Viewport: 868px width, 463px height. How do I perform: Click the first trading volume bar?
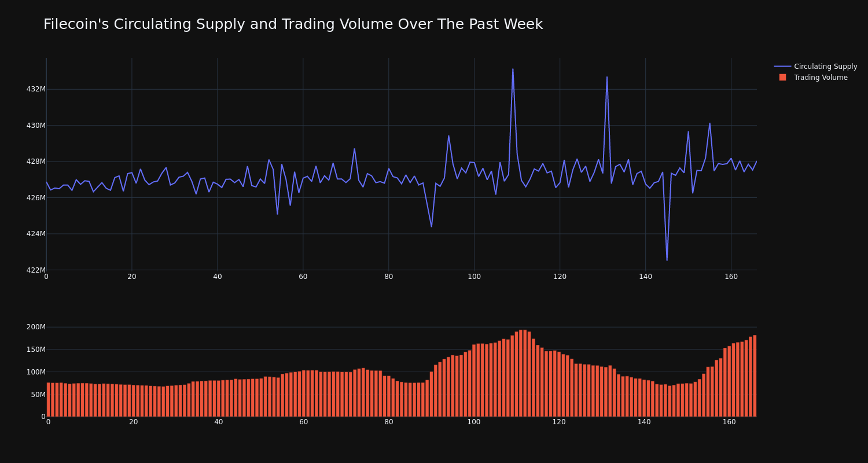48,399
